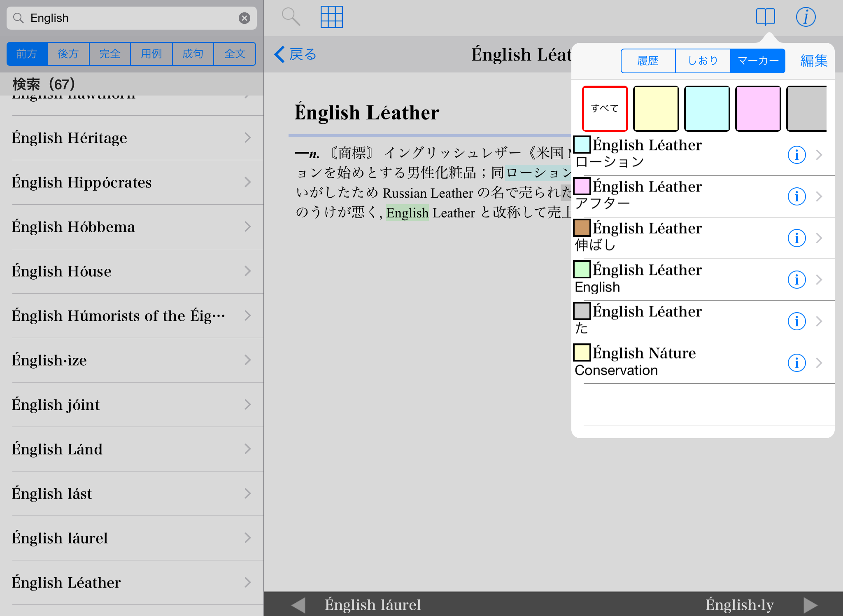Tap the 戻る back button

point(296,54)
